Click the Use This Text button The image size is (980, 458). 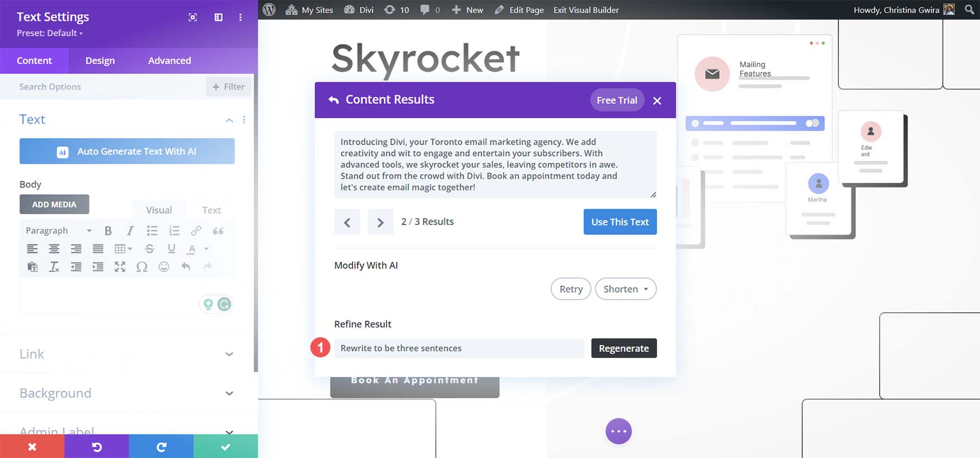tap(620, 222)
